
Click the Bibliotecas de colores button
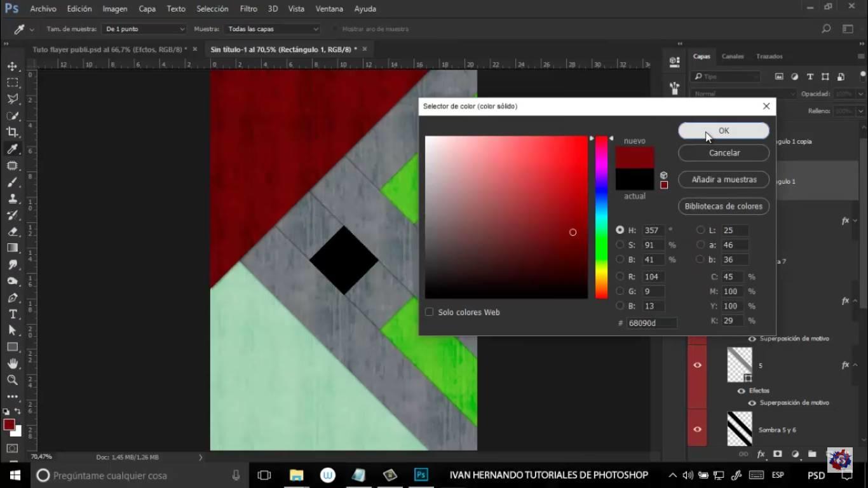click(724, 206)
